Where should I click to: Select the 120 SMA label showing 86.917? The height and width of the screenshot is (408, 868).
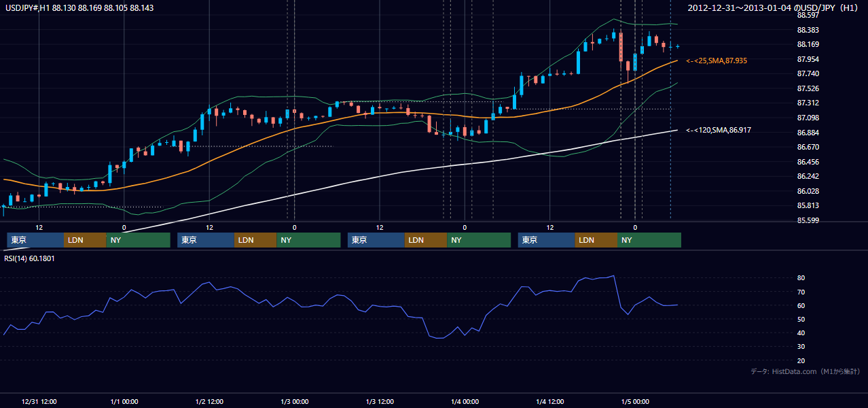[719, 129]
